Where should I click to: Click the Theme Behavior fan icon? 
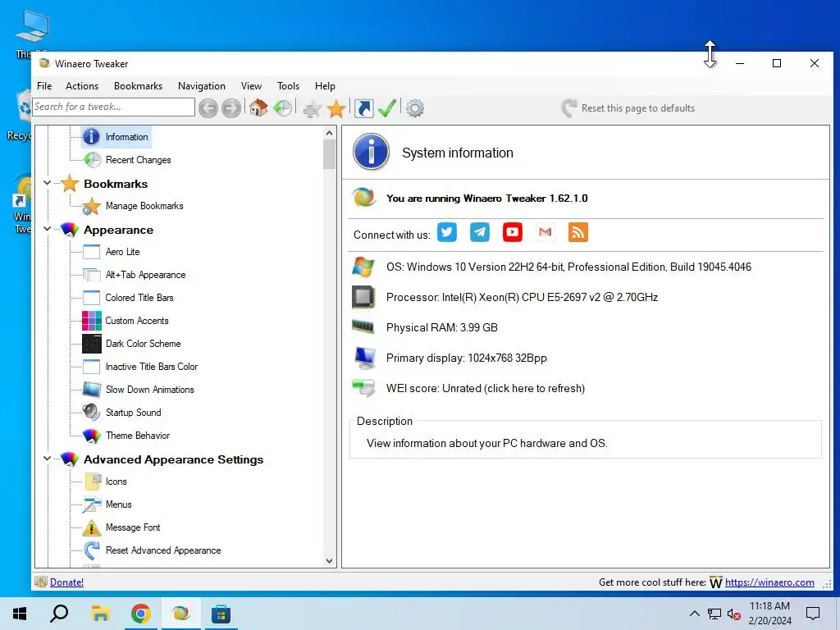[x=92, y=436]
